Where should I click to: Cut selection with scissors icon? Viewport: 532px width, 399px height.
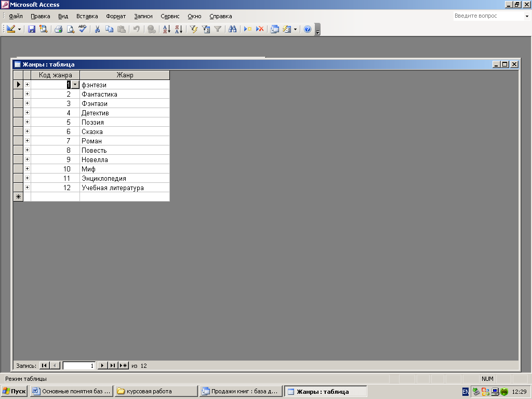pos(97,29)
